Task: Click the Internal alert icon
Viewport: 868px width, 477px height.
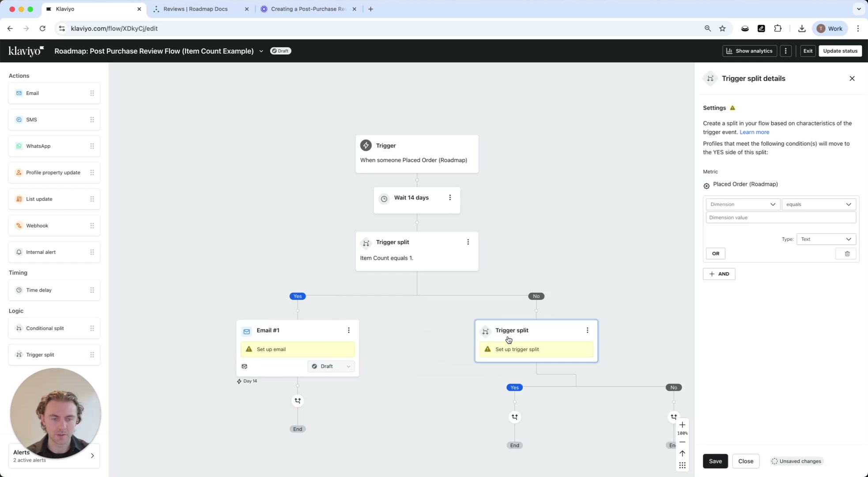Action: click(x=19, y=252)
